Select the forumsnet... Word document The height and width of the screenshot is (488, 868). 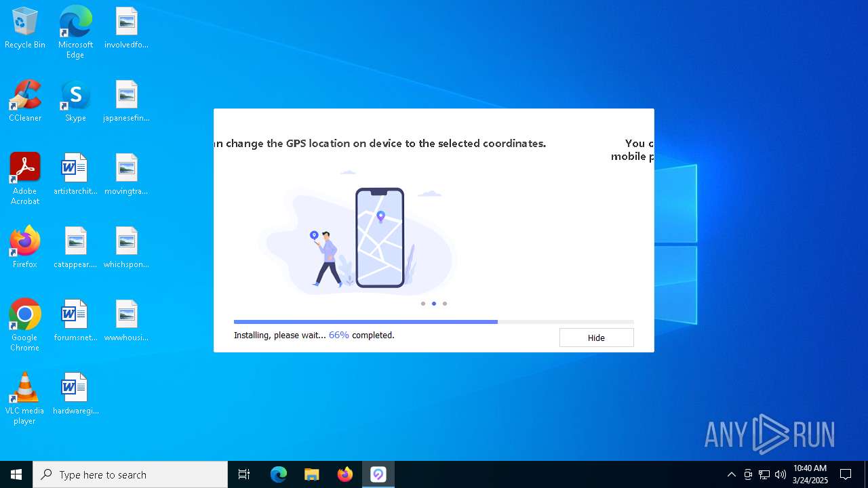point(75,321)
